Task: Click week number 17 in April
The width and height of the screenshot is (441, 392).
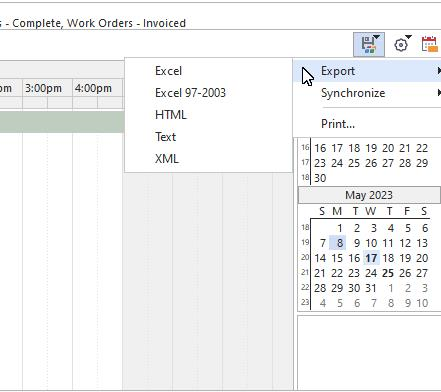Action: [305, 162]
